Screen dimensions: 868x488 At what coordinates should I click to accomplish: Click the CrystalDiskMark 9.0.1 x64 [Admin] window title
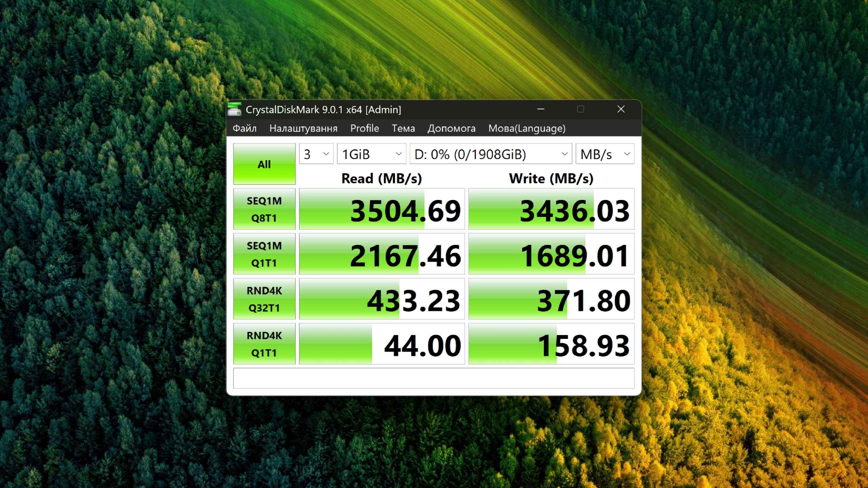(323, 110)
